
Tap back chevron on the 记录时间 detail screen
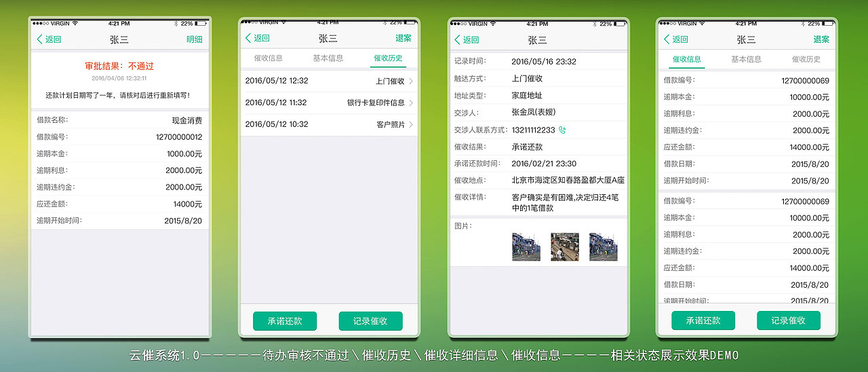458,40
